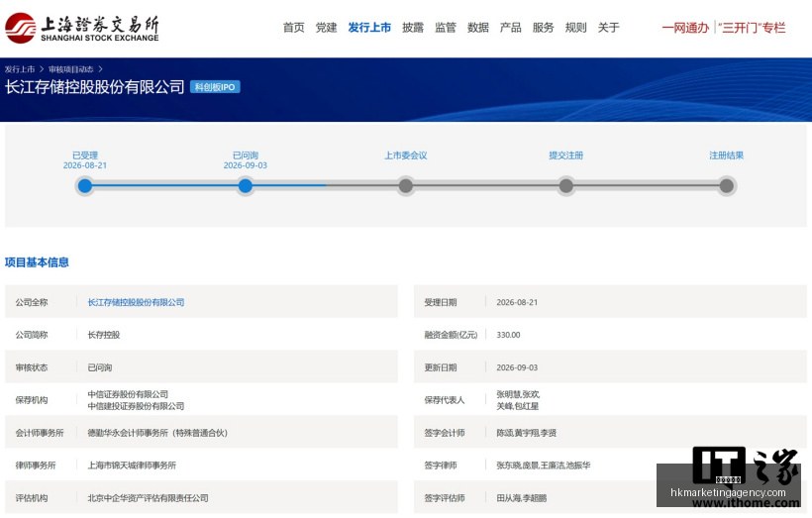The width and height of the screenshot is (812, 518).
Task: Open the 产品 menu item
Action: click(511, 28)
